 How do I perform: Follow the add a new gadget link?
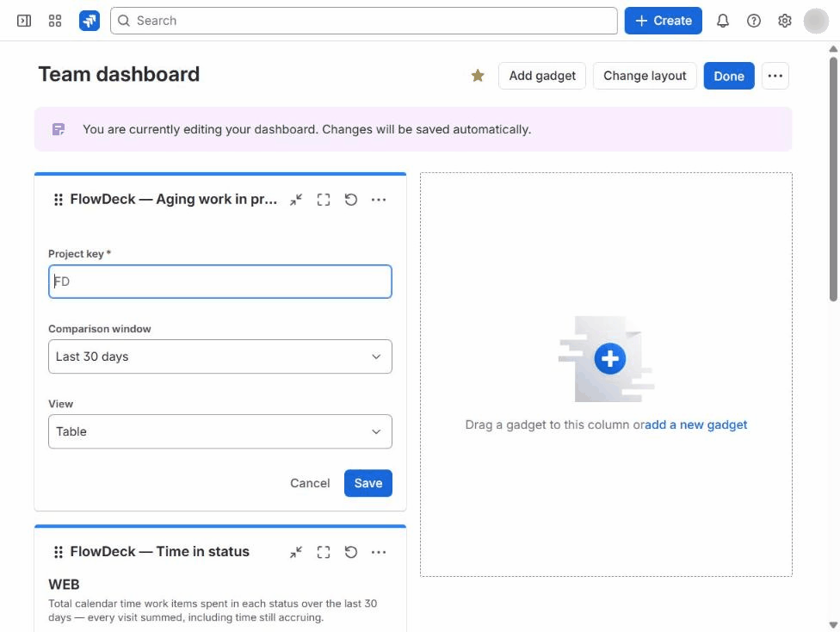tap(696, 424)
